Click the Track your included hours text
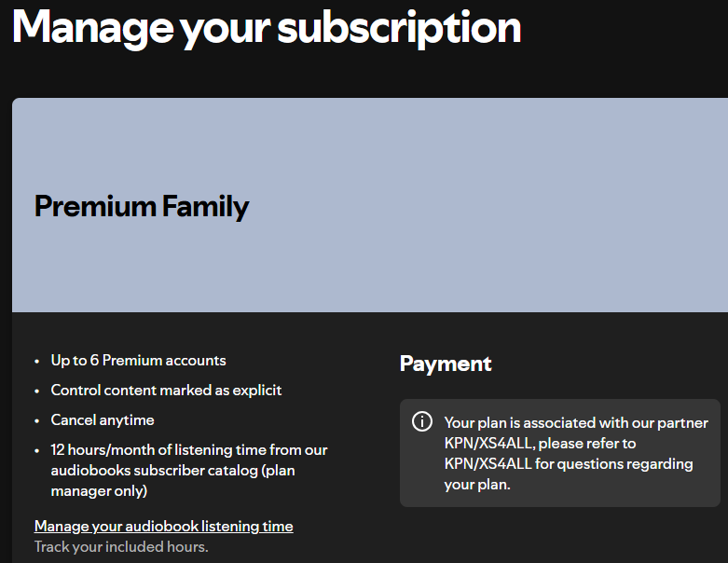The image size is (728, 563). point(121,547)
